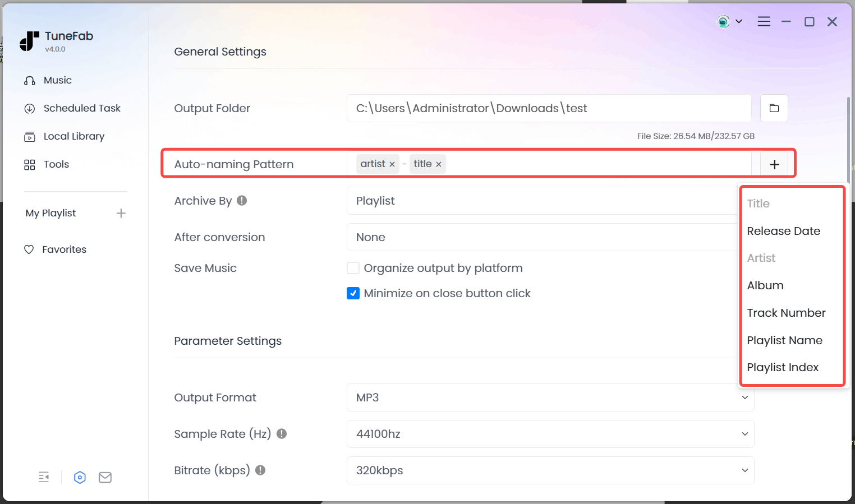Click the folder browse icon for Output Folder
The image size is (855, 504).
click(x=774, y=108)
